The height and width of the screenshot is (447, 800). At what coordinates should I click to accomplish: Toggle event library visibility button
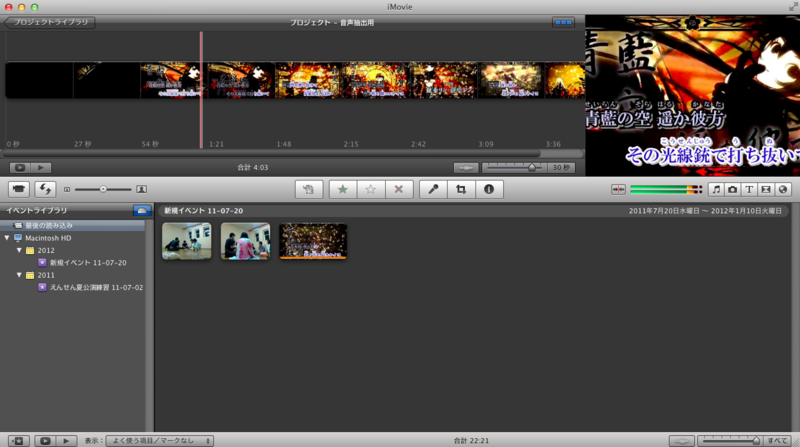point(18,440)
